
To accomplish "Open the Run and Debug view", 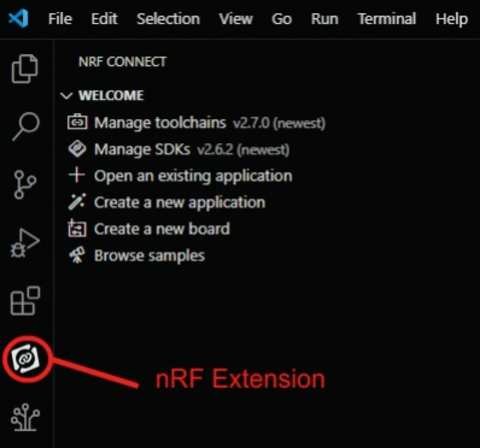I will point(25,243).
